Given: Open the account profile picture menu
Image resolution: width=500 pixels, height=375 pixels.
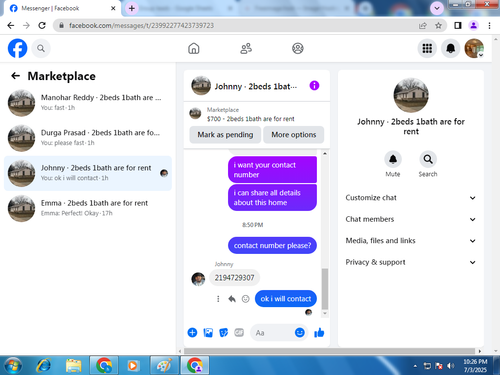Looking at the screenshot, I should tap(474, 49).
